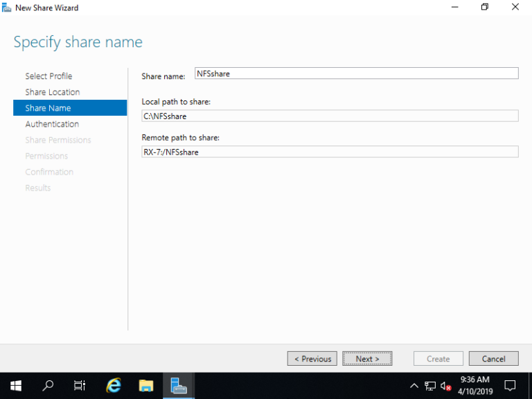The width and height of the screenshot is (532, 399).
Task: Click the taskbar search magnifier icon
Action: [x=48, y=385]
